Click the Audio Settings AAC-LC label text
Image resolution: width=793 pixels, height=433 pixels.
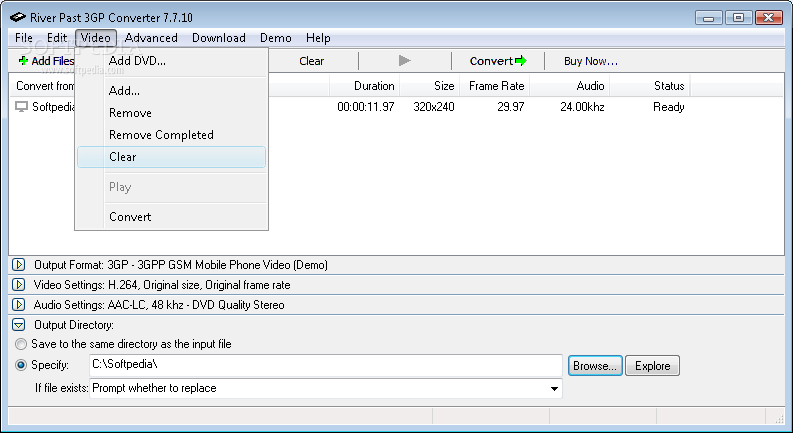[159, 305]
